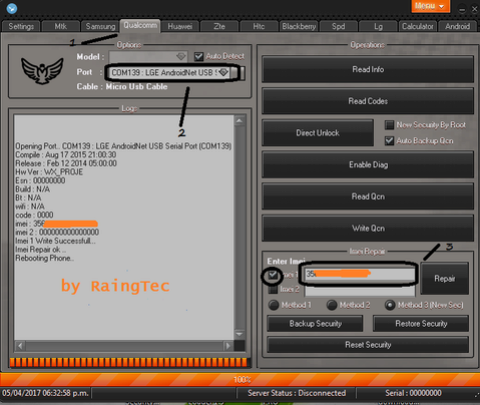Image resolution: width=480 pixels, height=405 pixels.
Task: Click the Read Codes button
Action: point(368,101)
